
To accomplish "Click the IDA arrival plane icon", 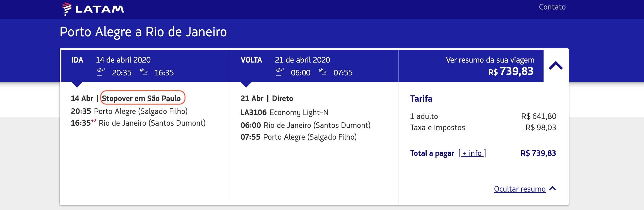I will [144, 72].
